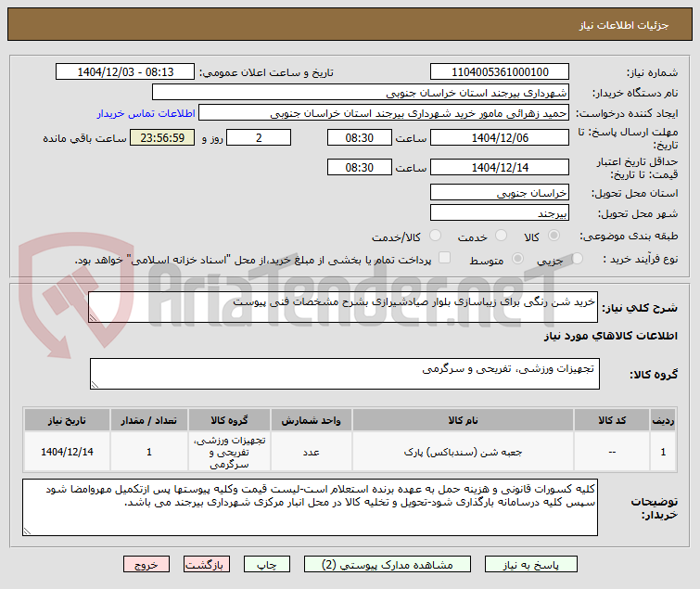
Task: Click the واحد شمارش column header
Action: pos(311,420)
